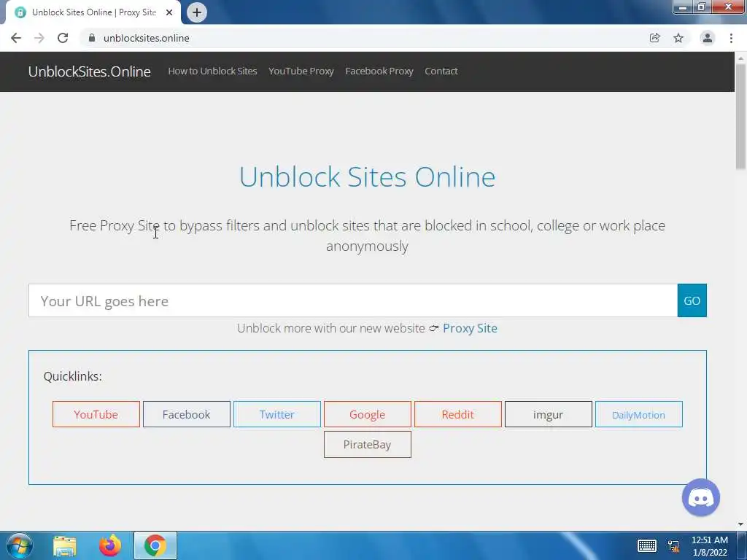Open the share page icon in address bar

(x=654, y=38)
